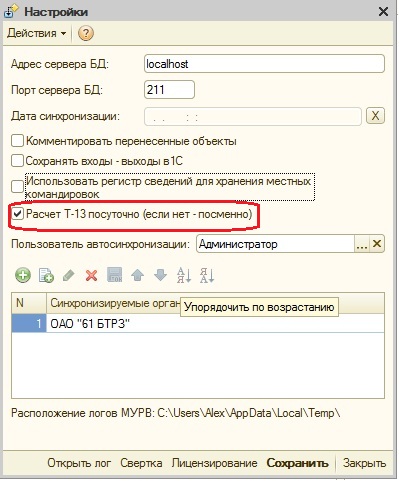Viewport: 399px width, 481px height.
Task: Click the help question mark icon
Action: point(86,33)
